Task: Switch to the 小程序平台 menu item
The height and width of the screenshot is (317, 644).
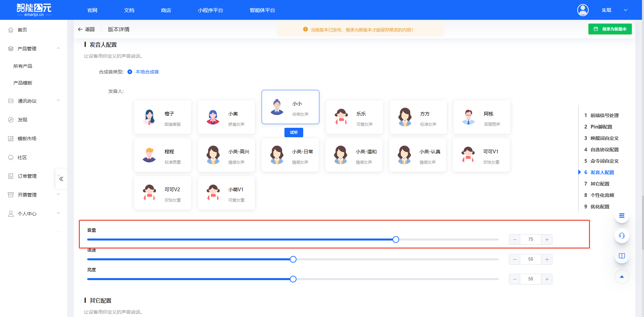Action: coord(211,10)
